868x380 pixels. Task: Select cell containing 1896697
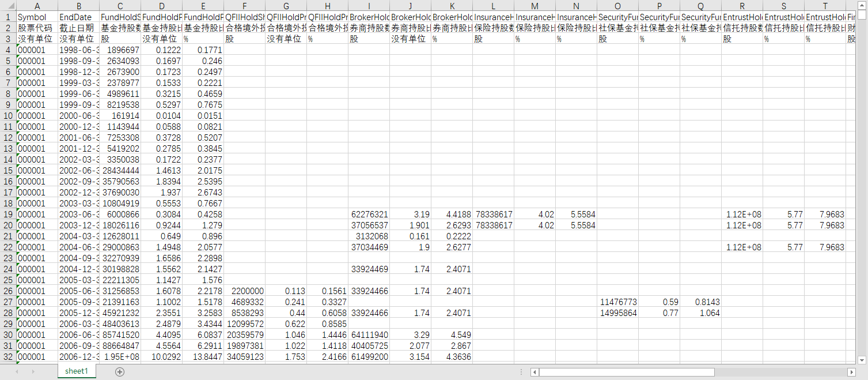pyautogui.click(x=120, y=50)
